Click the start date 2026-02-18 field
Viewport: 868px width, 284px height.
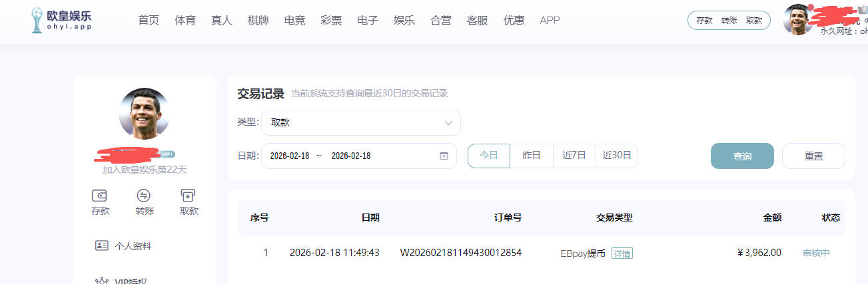pos(290,156)
